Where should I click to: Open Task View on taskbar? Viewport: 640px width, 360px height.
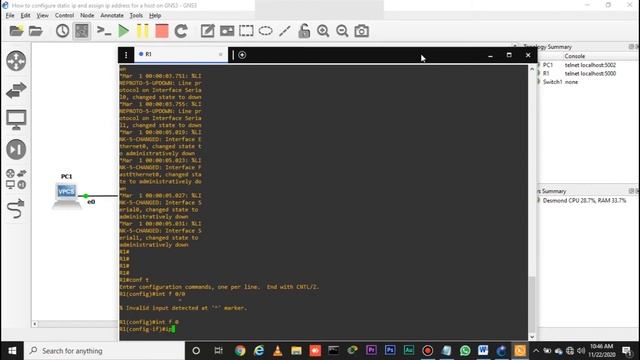pos(218,351)
